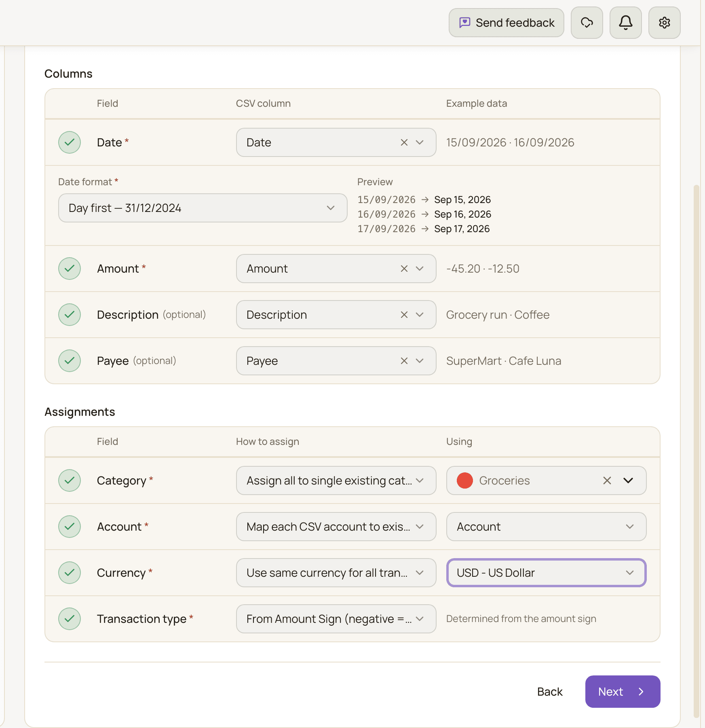
Task: Click the Transaction type row green checkmark
Action: point(70,619)
